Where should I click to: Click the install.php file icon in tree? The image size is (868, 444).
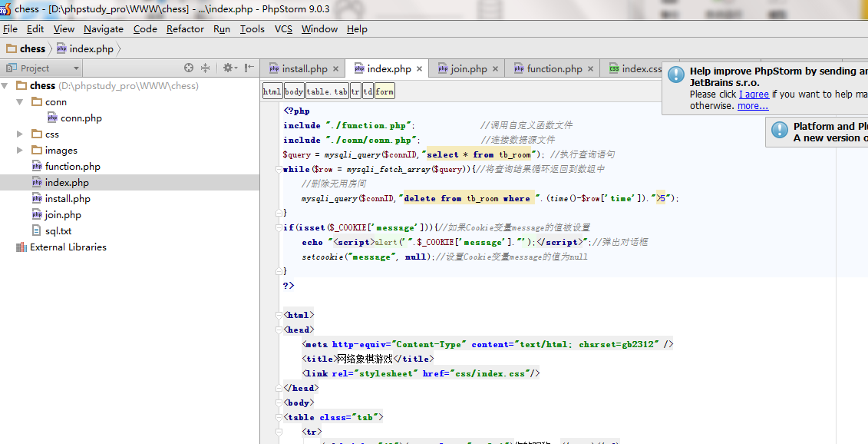point(37,198)
